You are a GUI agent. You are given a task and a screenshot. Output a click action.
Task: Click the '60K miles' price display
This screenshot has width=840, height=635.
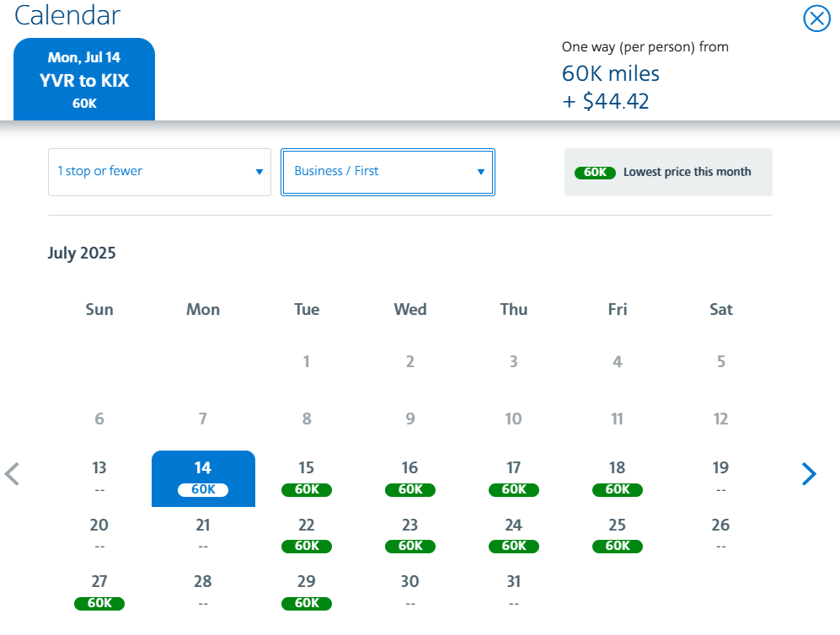click(x=610, y=73)
